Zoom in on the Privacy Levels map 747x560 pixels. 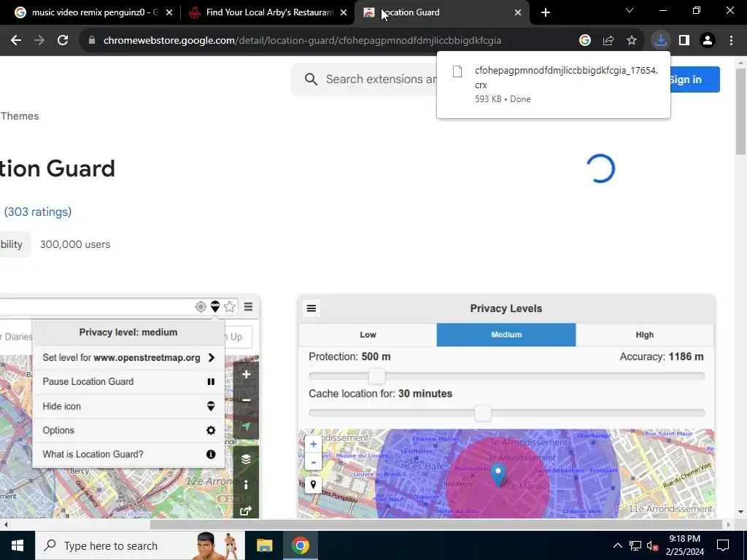[313, 444]
